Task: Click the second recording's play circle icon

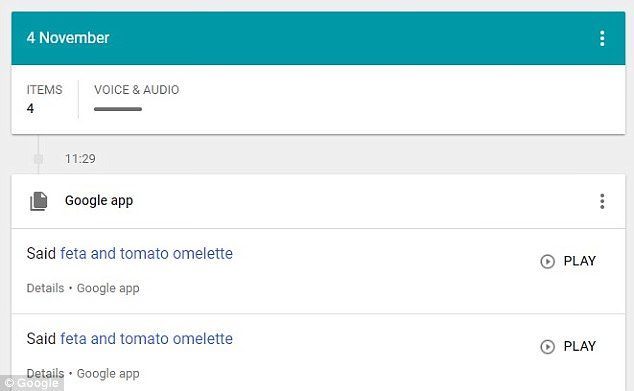Action: tap(547, 347)
